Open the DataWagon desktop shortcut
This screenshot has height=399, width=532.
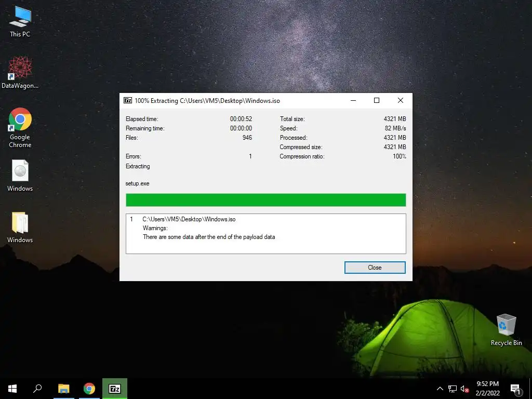click(x=20, y=72)
